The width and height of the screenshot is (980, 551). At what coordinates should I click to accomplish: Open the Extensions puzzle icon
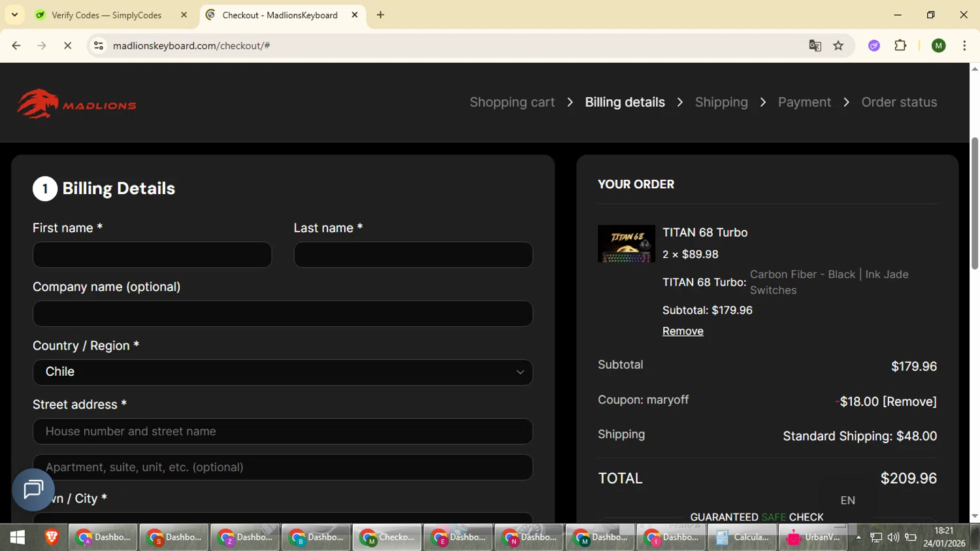pos(900,46)
